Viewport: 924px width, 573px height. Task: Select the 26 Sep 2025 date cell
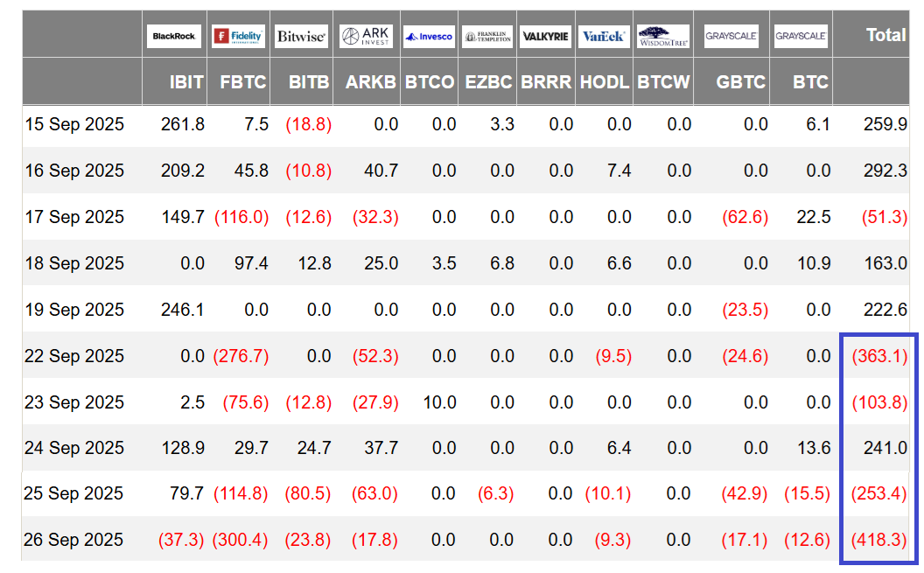pyautogui.click(x=74, y=540)
